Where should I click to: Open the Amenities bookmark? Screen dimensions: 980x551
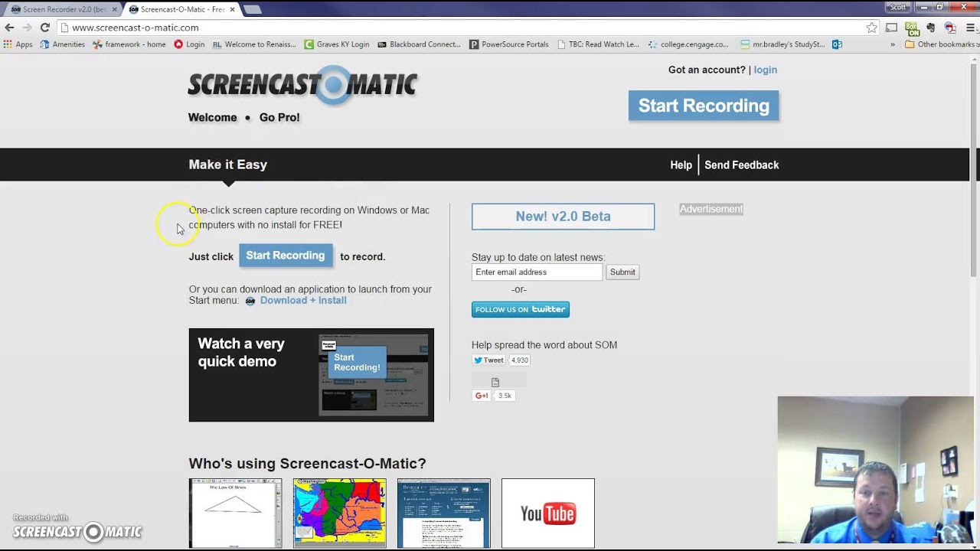pyautogui.click(x=63, y=44)
